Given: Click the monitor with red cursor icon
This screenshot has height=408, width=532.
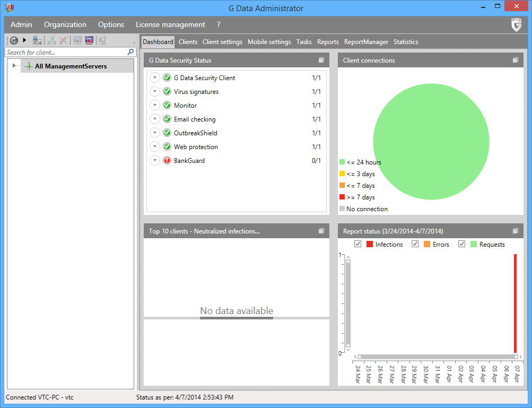Looking at the screenshot, I should click(89, 40).
